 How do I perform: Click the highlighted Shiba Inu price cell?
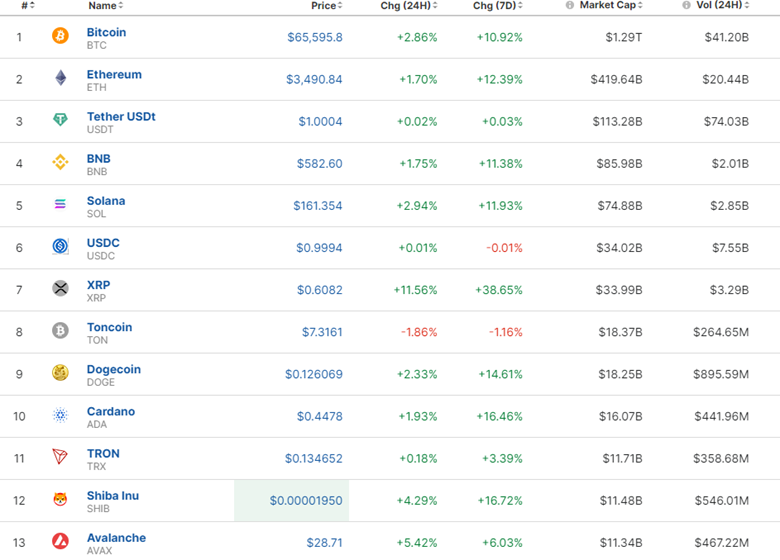click(x=305, y=500)
